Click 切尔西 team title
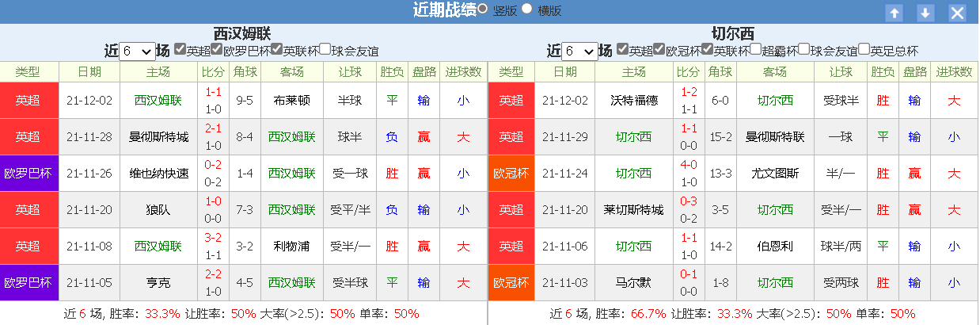980x325 pixels. point(732,33)
